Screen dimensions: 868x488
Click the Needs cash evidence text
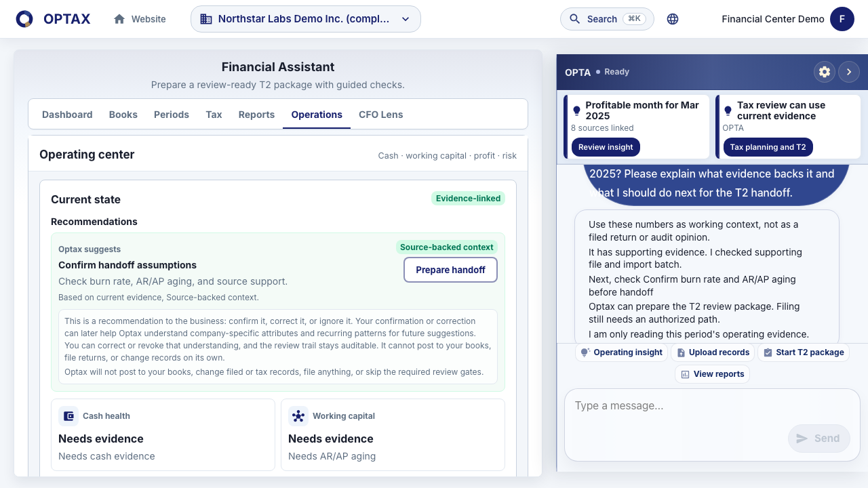[x=106, y=456]
